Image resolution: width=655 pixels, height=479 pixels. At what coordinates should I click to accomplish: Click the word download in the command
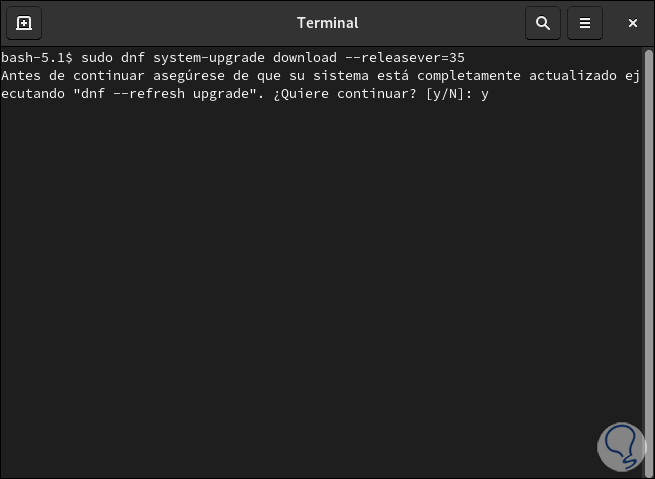pos(305,58)
